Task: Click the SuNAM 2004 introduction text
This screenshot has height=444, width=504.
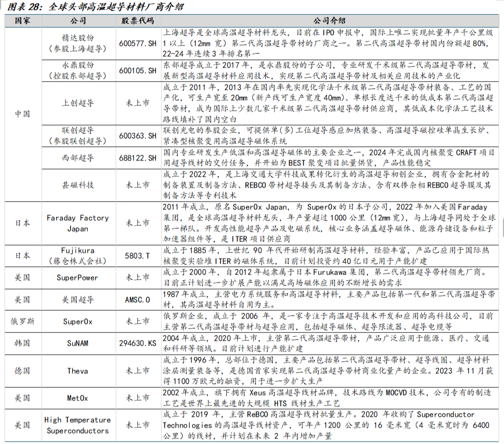Action: point(326,343)
